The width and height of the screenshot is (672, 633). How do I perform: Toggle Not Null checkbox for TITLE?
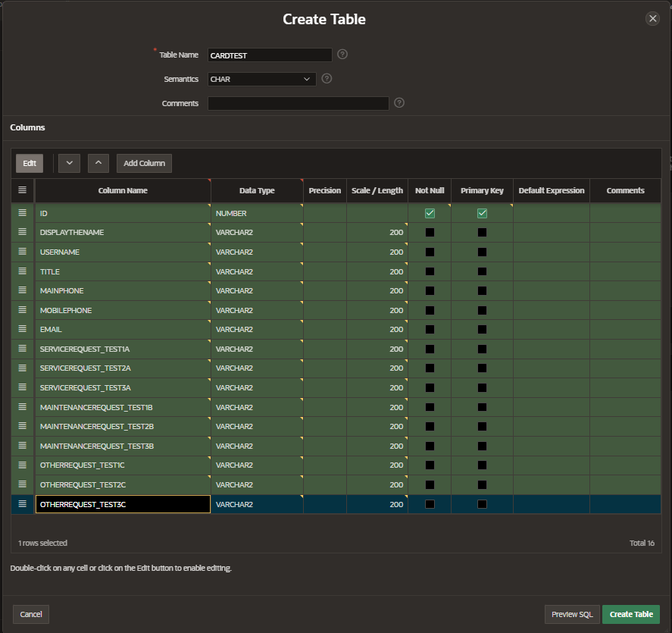point(430,271)
